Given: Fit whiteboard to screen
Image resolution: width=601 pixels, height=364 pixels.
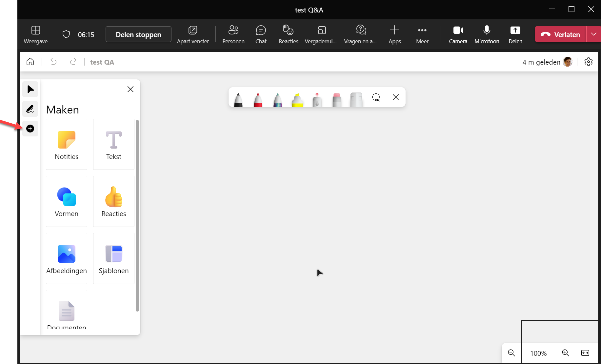Looking at the screenshot, I should tap(585, 353).
